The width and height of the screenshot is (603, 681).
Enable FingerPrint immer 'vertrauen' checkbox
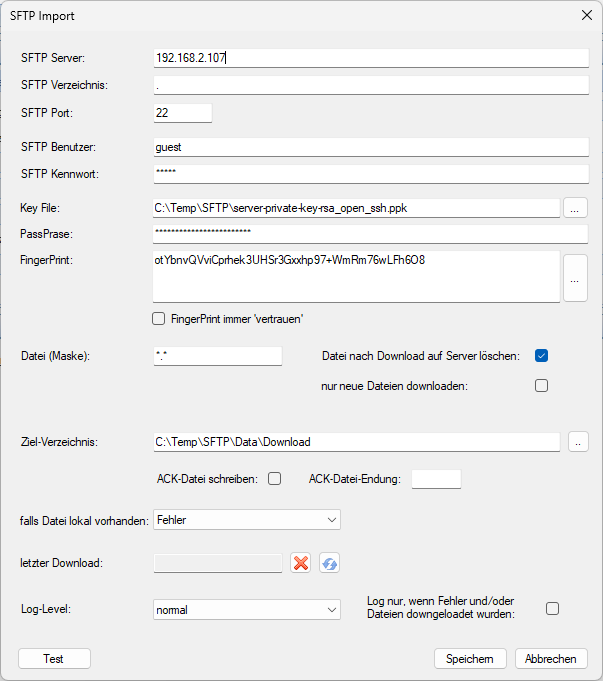point(158,319)
